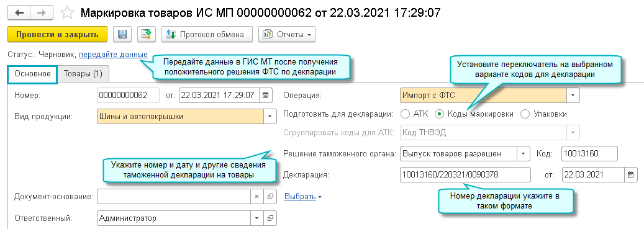Image resolution: width=644 pixels, height=229 pixels.
Task: Click the back navigation arrow
Action: (x=19, y=12)
